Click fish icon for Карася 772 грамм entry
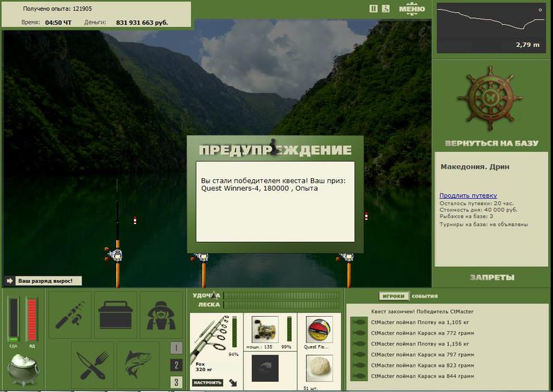 [x=359, y=333]
